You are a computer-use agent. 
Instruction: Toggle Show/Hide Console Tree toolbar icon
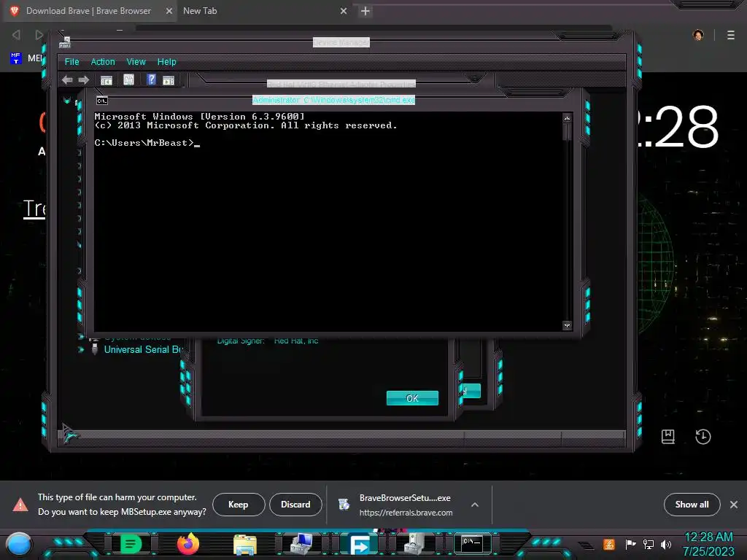(x=107, y=80)
